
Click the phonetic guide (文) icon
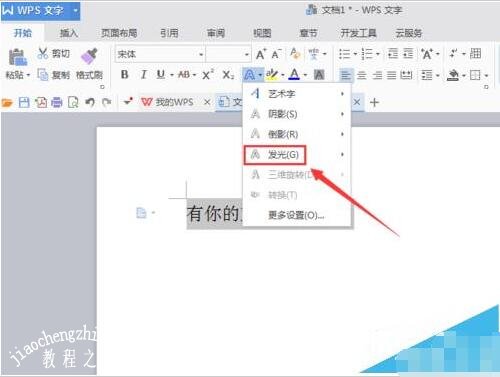tap(314, 54)
